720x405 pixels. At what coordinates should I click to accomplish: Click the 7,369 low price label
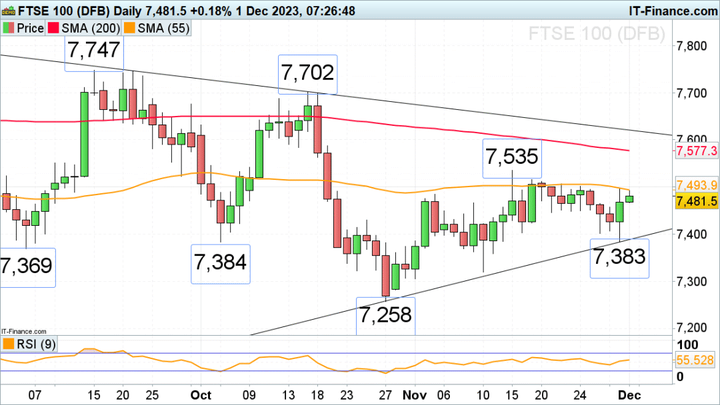27,266
